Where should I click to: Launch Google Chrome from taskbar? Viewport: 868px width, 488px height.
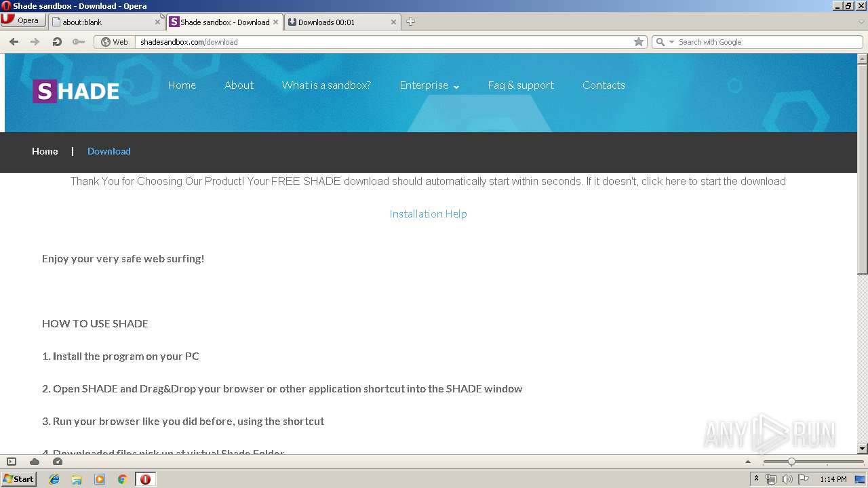pyautogui.click(x=122, y=479)
